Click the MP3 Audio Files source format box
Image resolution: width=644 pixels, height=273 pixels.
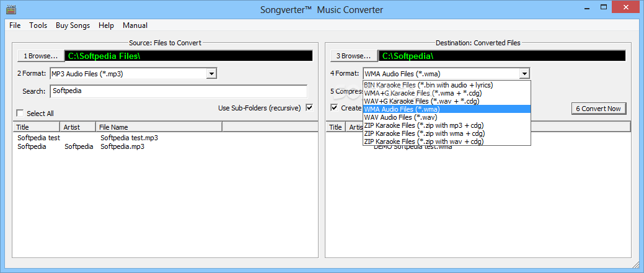point(133,74)
